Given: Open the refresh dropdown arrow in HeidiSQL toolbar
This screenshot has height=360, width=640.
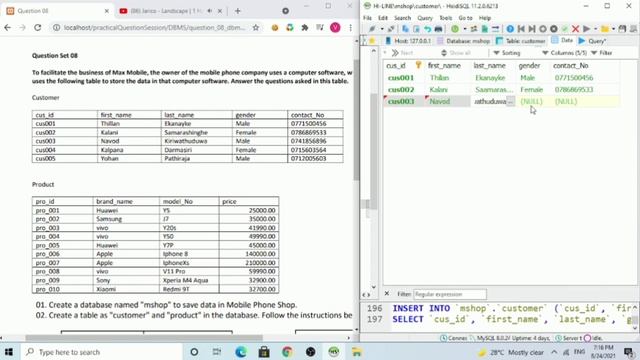Looking at the screenshot, I should [464, 29].
